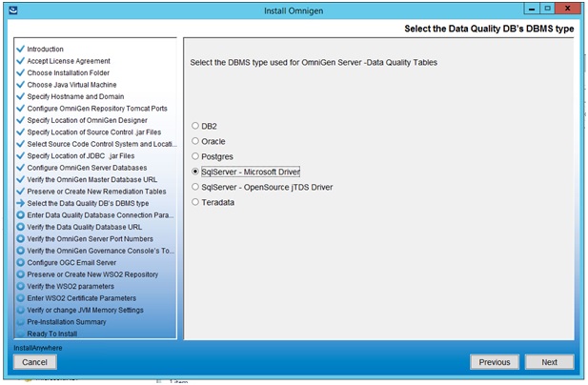Image resolution: width=588 pixels, height=385 pixels.
Task: Cancel the Omnigen installation
Action: click(35, 362)
